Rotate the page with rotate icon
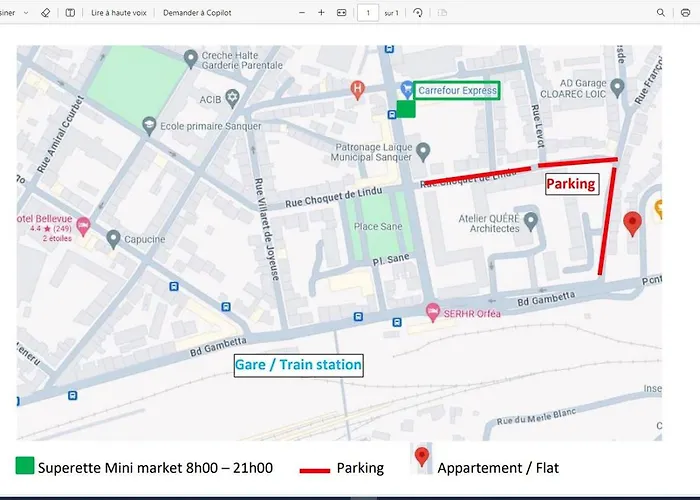Viewport: 700px width, 500px height. pos(417,13)
